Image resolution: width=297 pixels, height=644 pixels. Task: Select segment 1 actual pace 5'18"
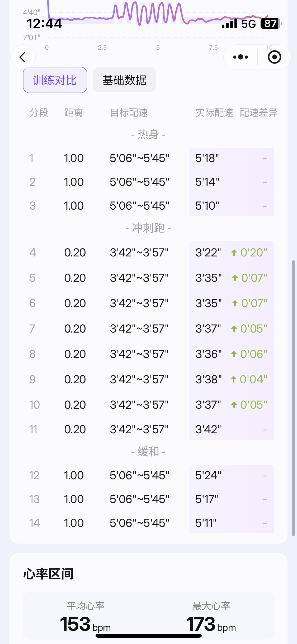click(x=207, y=158)
